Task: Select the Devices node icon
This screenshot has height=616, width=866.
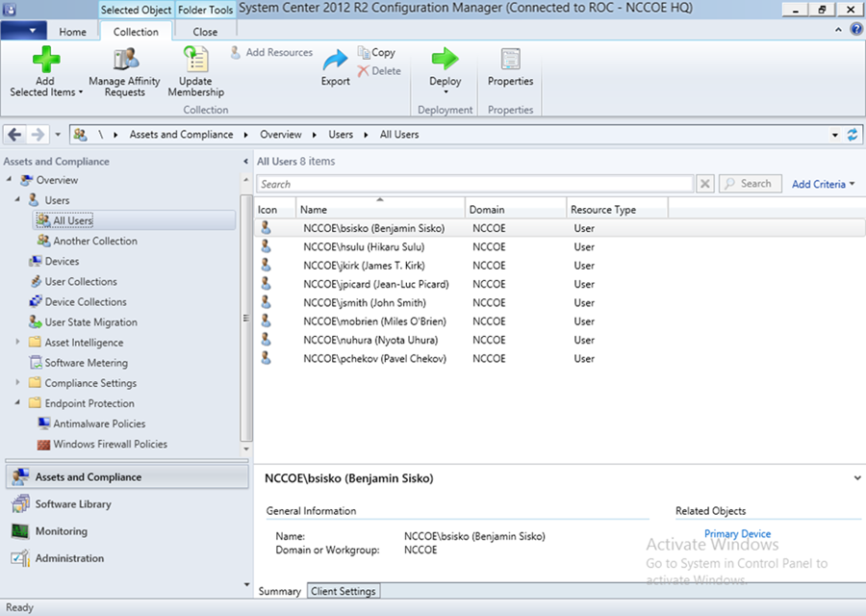Action: coord(36,261)
